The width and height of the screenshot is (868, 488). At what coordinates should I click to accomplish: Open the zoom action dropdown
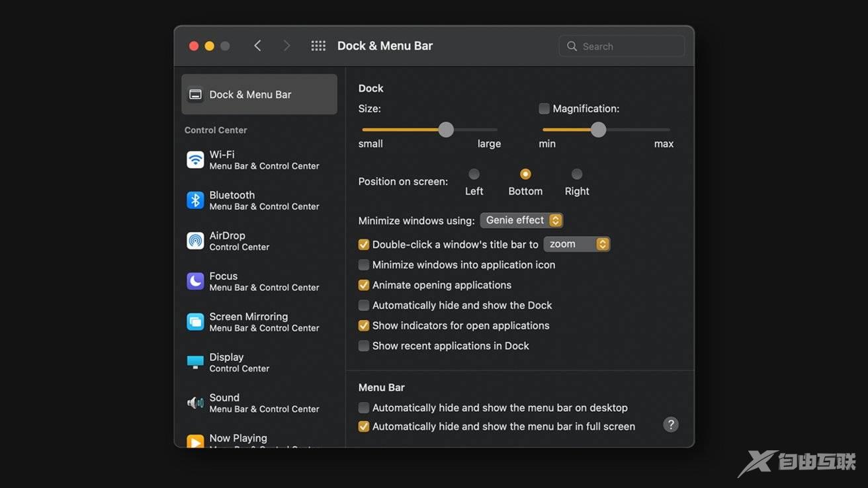click(x=576, y=244)
